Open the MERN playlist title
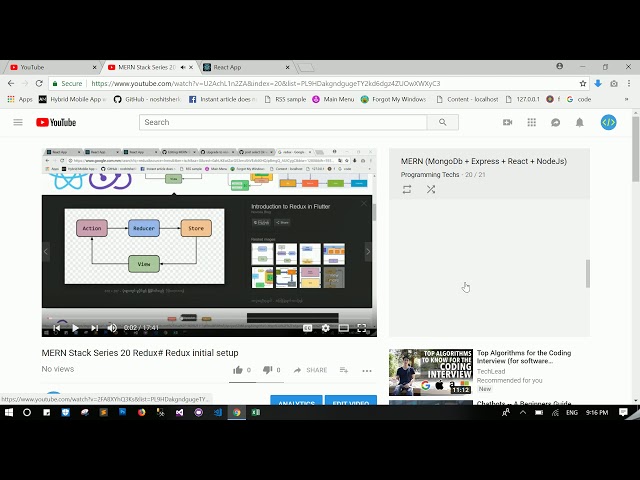640x480 pixels. 484,161
